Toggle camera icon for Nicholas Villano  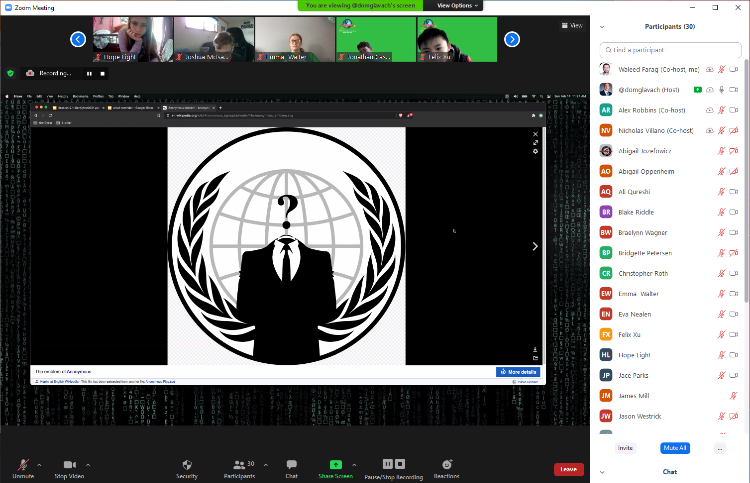[734, 131]
